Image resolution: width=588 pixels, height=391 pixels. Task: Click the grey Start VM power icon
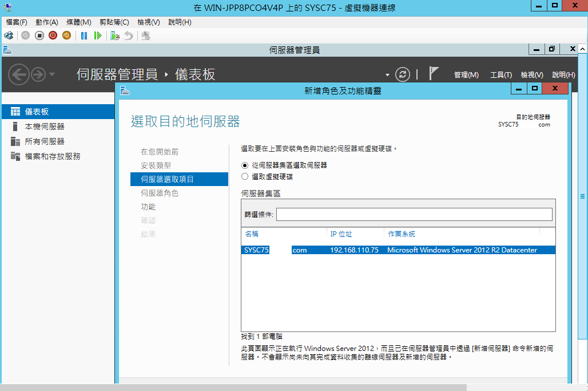point(26,35)
